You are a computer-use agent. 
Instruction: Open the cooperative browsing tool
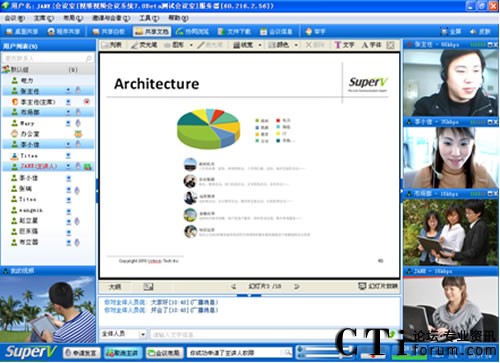click(x=192, y=32)
